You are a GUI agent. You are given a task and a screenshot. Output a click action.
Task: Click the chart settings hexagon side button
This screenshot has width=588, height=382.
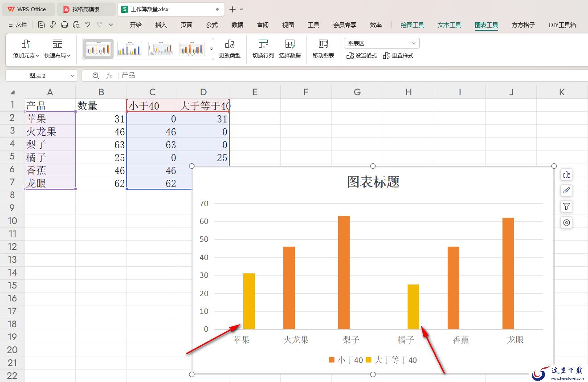pyautogui.click(x=567, y=223)
